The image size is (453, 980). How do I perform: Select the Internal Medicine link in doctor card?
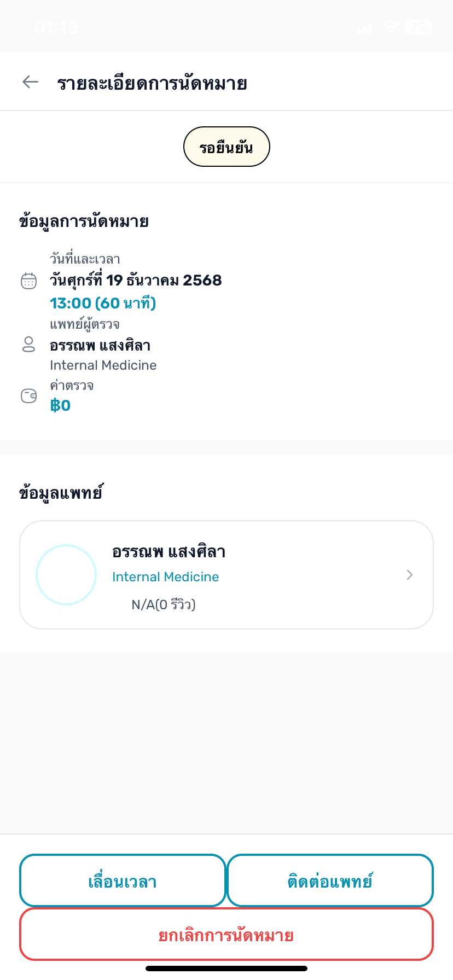(x=165, y=577)
